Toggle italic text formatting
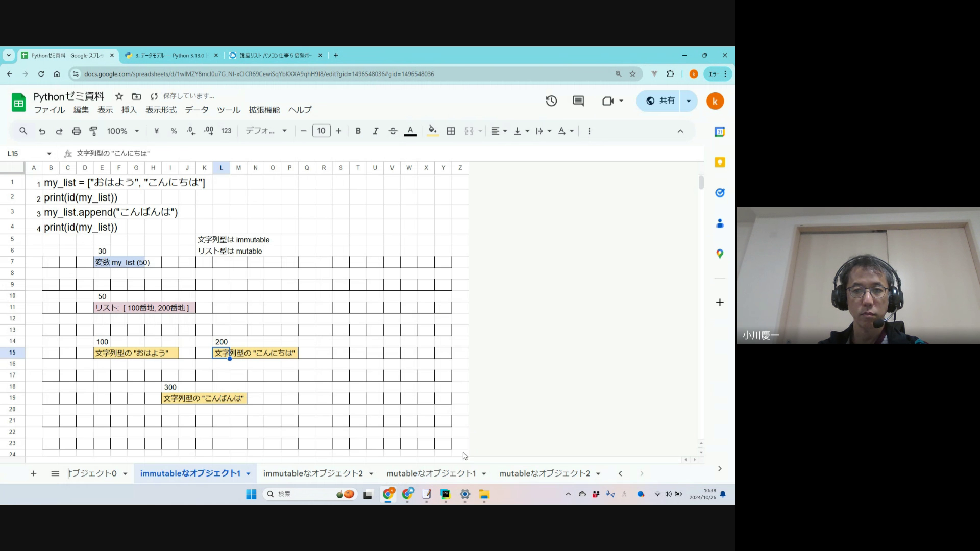Screen dimensions: 980x551 pos(376,131)
